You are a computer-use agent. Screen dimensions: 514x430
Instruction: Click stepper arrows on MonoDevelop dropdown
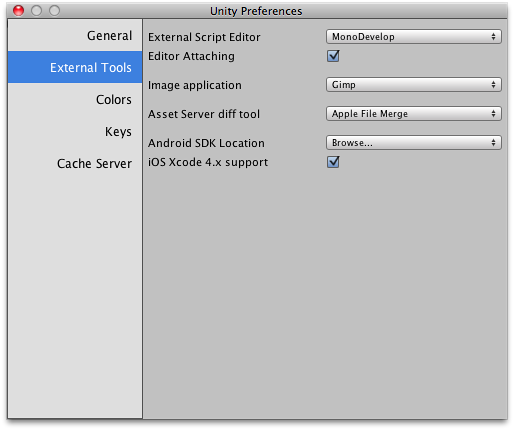(x=493, y=37)
